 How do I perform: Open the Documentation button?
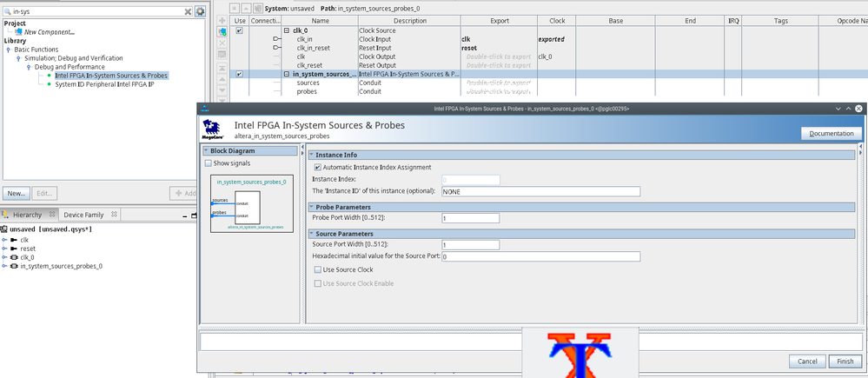831,133
